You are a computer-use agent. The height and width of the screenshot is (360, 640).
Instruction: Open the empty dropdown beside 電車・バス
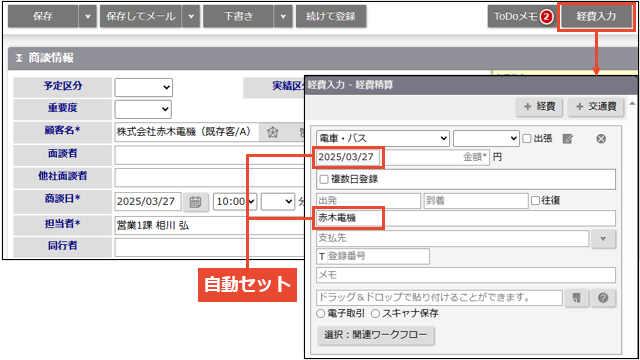486,138
